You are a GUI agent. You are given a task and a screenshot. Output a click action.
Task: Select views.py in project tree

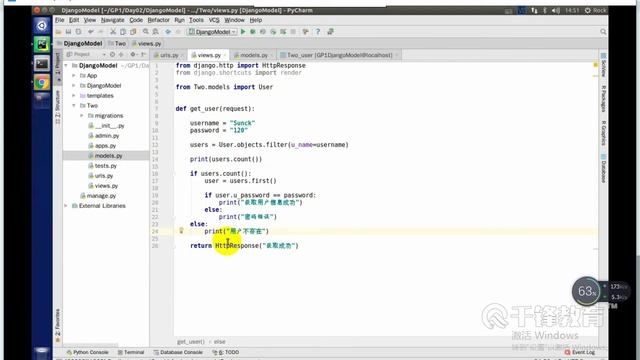(x=103, y=186)
